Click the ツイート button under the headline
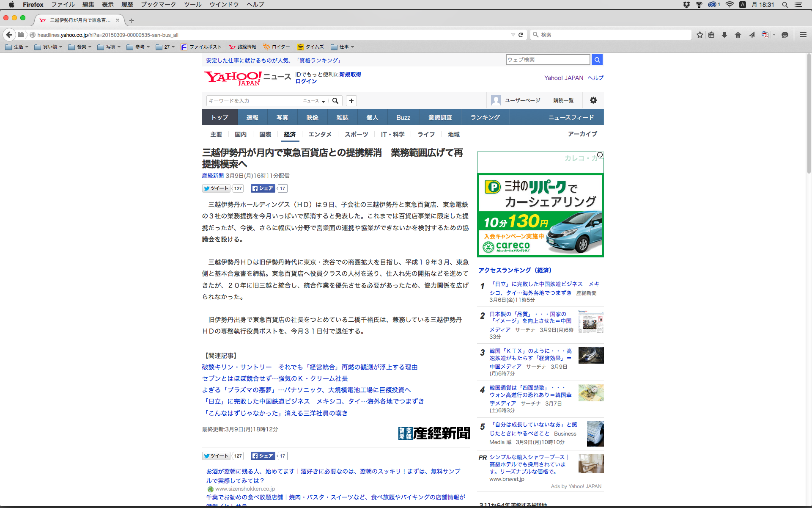 coord(216,188)
